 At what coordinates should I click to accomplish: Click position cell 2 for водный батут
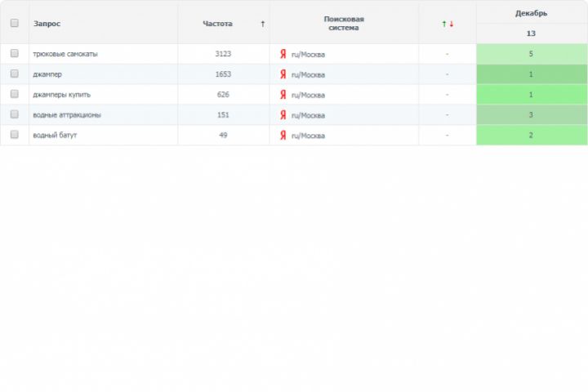point(532,135)
